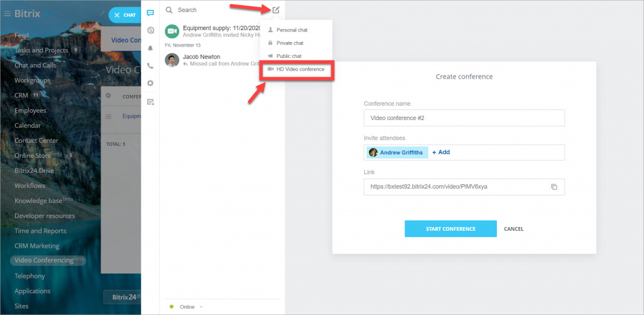The width and height of the screenshot is (644, 315).
Task: Select the Video Con tab in background
Action: coord(126,40)
